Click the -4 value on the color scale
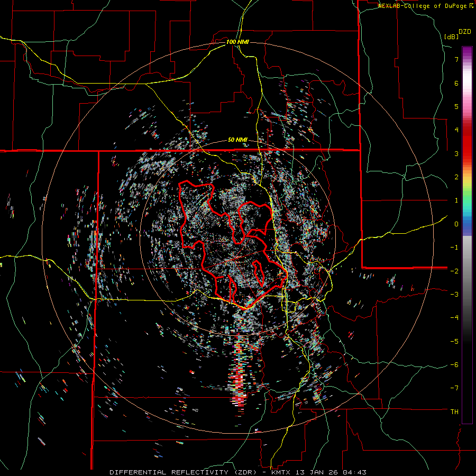This screenshot has height=476, width=476. pyautogui.click(x=454, y=318)
